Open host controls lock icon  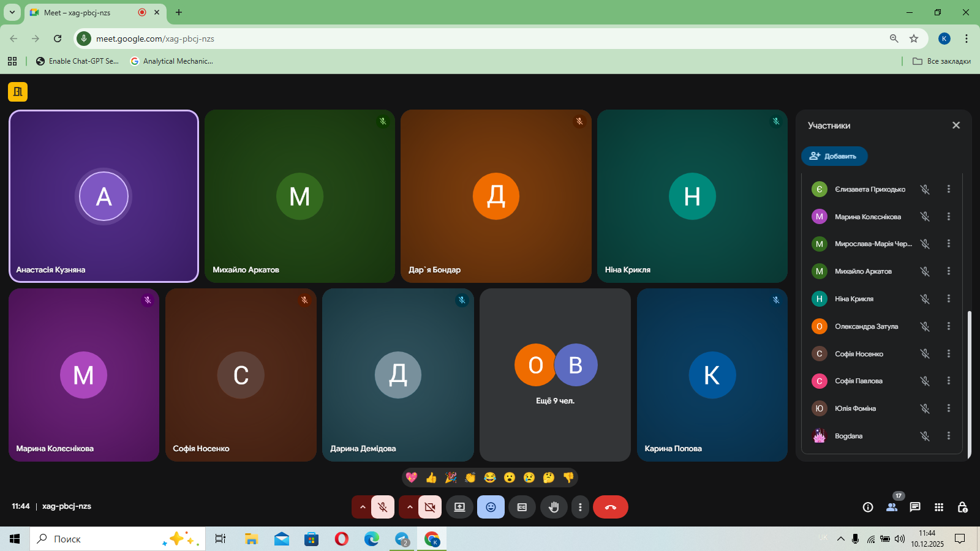pos(962,507)
